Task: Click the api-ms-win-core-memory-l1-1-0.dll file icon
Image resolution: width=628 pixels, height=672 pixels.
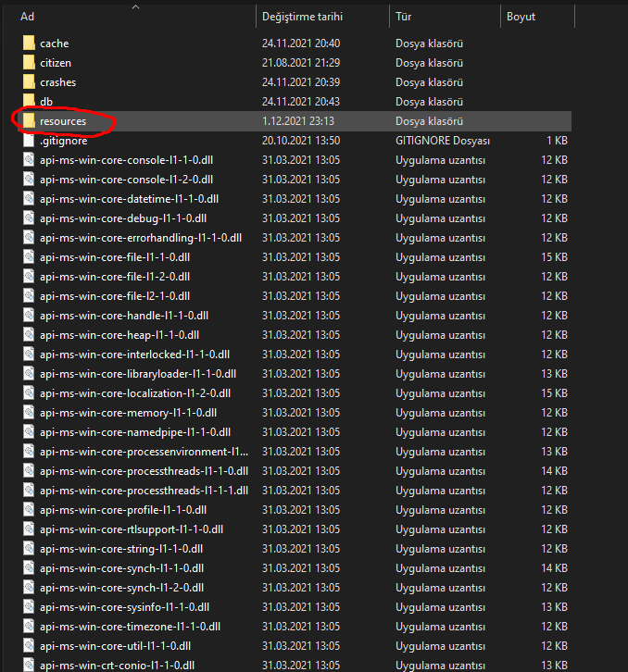Action: pyautogui.click(x=29, y=412)
